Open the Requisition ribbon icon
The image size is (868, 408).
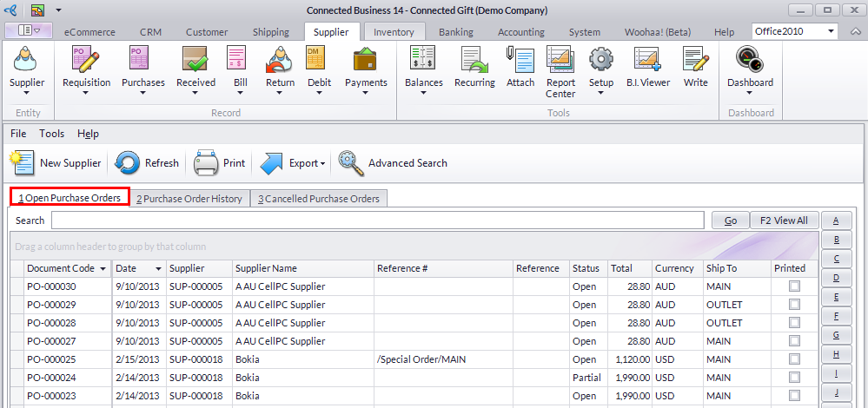[x=86, y=60]
